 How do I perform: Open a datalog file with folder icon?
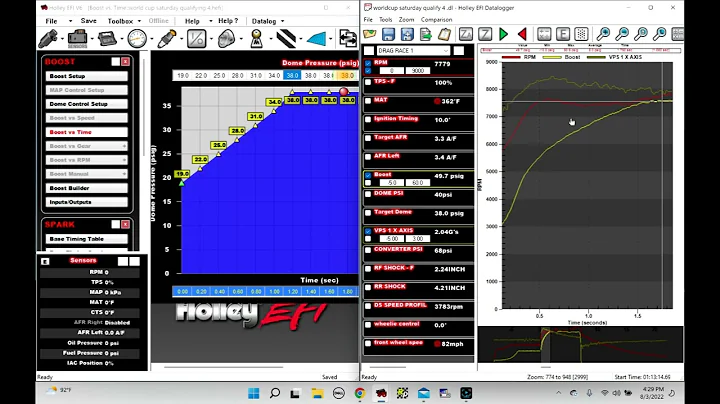coord(370,34)
